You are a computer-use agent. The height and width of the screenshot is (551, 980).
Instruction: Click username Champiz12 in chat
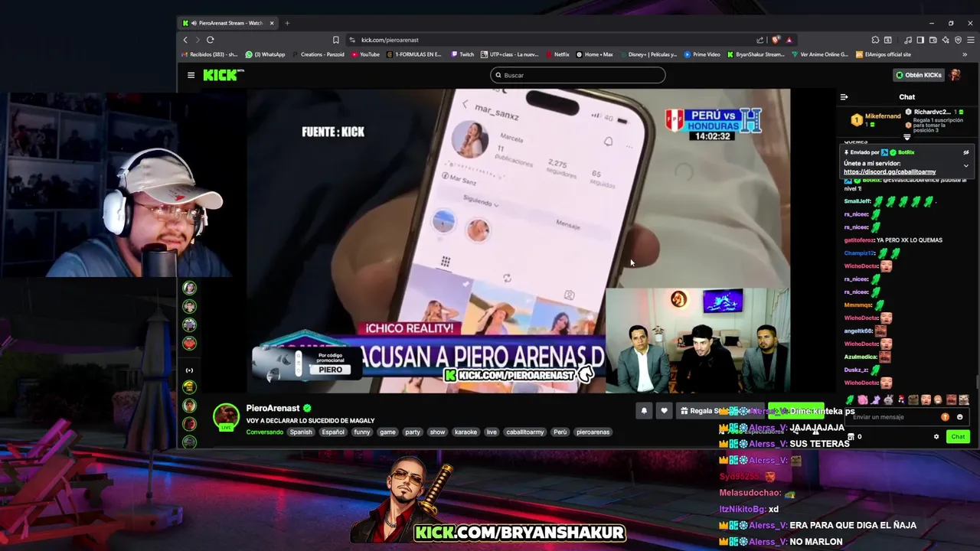pyautogui.click(x=858, y=253)
